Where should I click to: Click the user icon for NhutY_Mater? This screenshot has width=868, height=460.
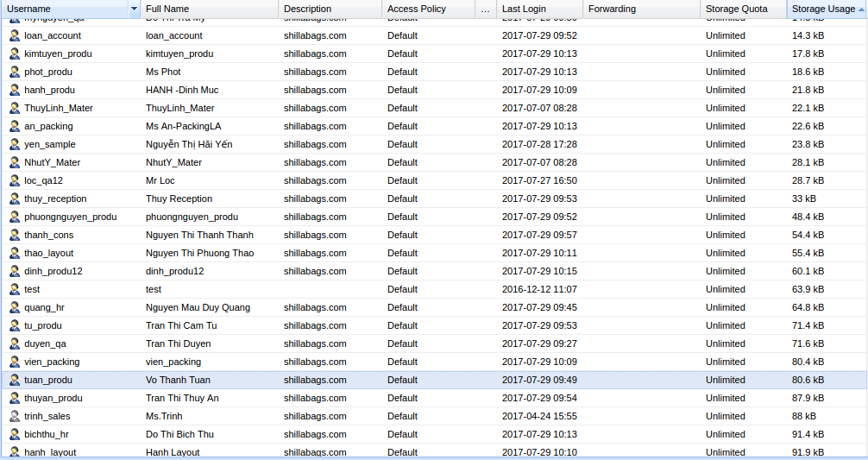(15, 162)
